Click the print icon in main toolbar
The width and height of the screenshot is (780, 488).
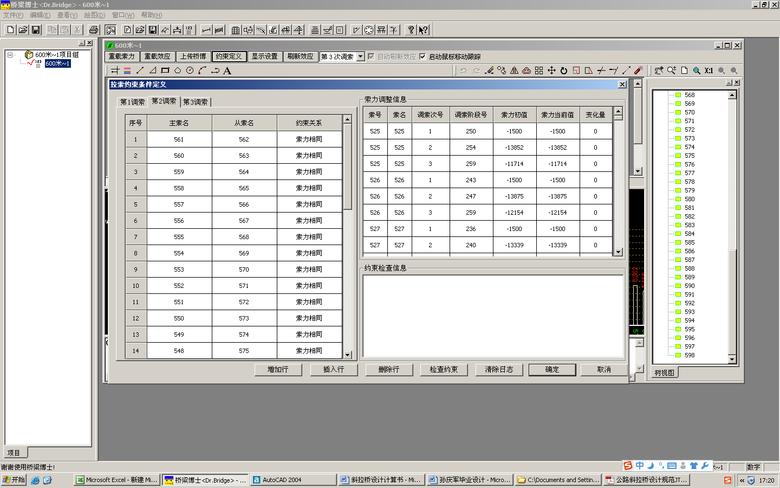point(93,31)
